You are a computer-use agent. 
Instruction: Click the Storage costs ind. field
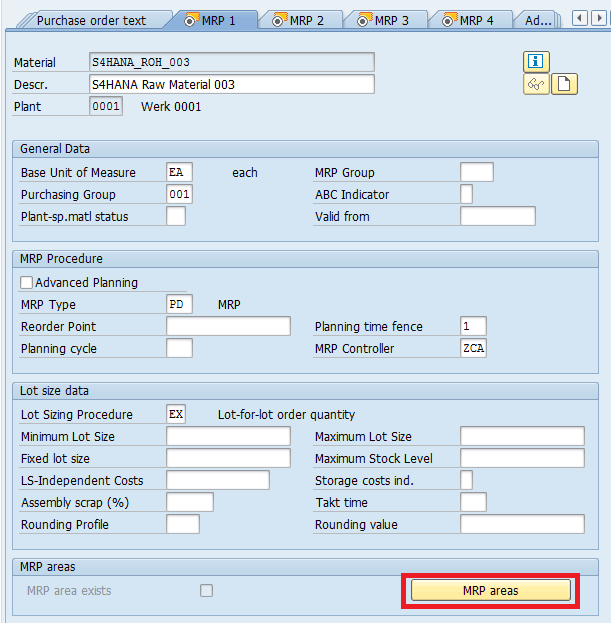(x=466, y=480)
